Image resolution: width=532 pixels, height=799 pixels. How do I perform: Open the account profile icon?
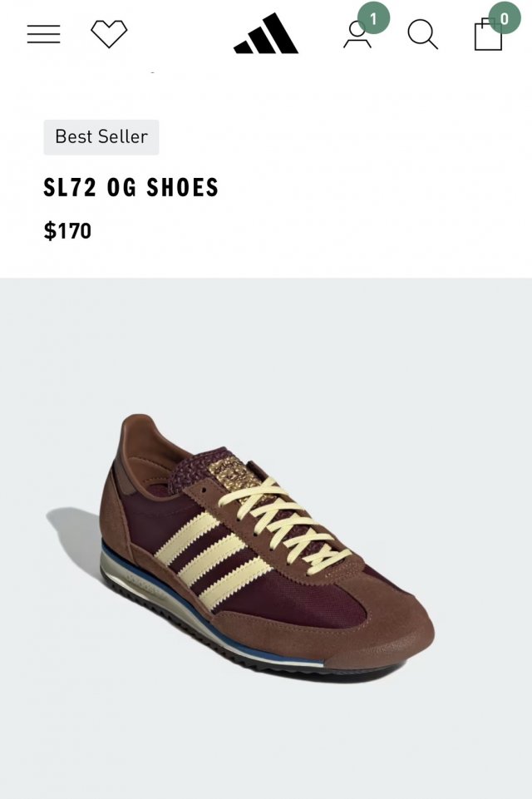pos(357,35)
